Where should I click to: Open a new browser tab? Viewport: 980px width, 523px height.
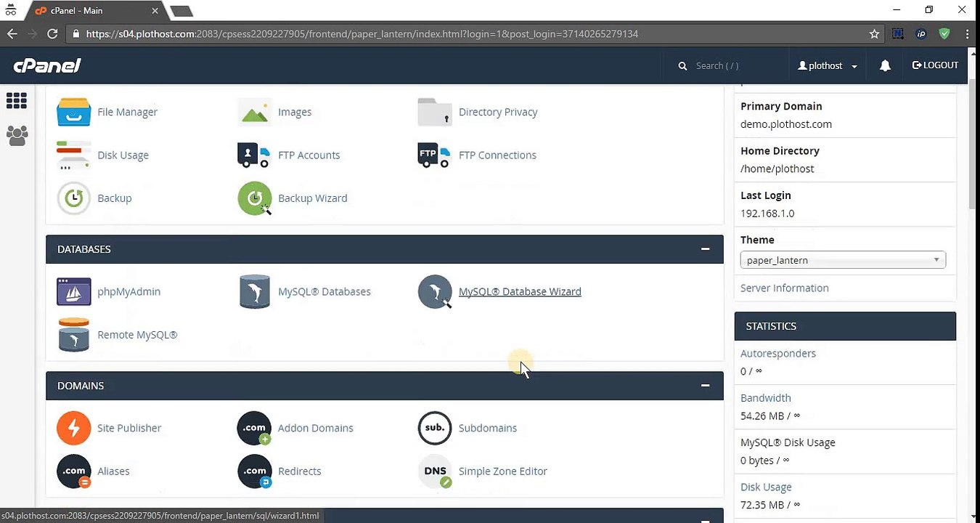point(181,11)
